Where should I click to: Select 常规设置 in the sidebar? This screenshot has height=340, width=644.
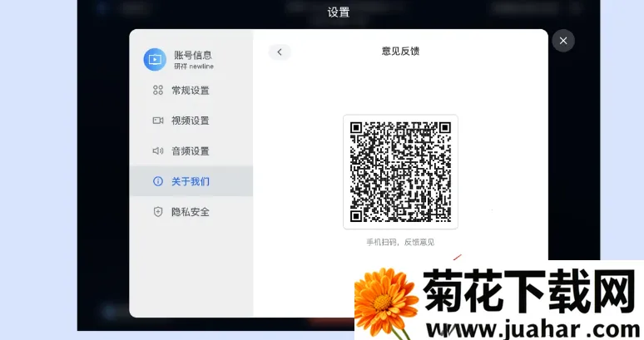(191, 91)
